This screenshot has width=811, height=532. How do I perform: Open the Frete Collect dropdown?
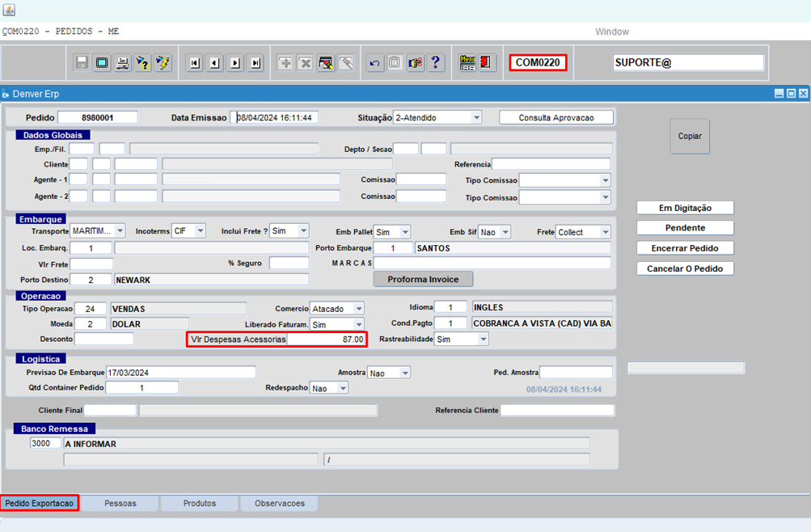coord(605,232)
